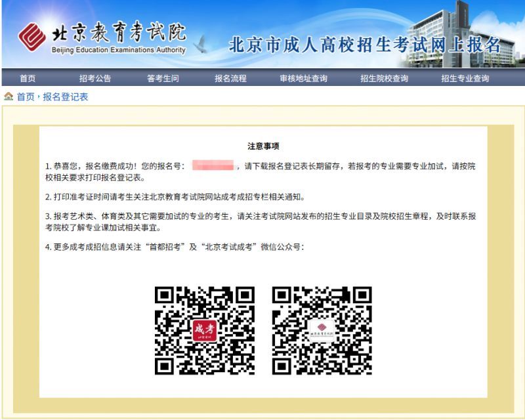525x420 pixels.
Task: Click notice 2 about 打印准考证时间
Action: tap(176, 197)
